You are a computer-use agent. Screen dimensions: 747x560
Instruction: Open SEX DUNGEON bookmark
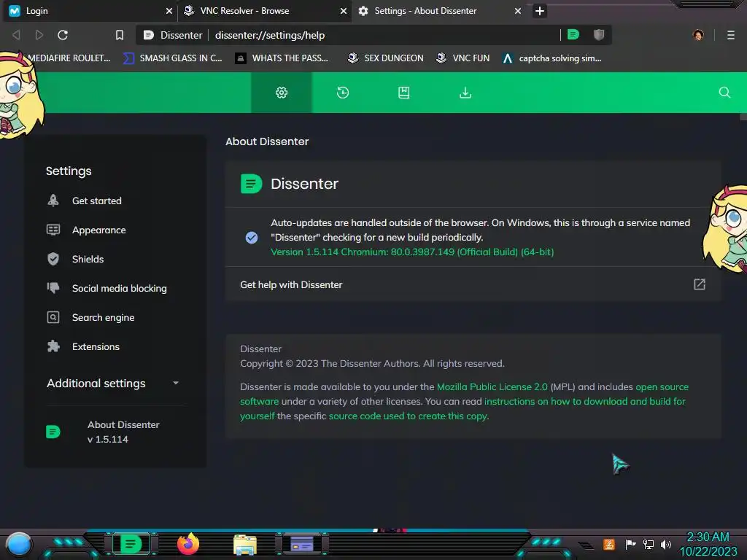[386, 58]
